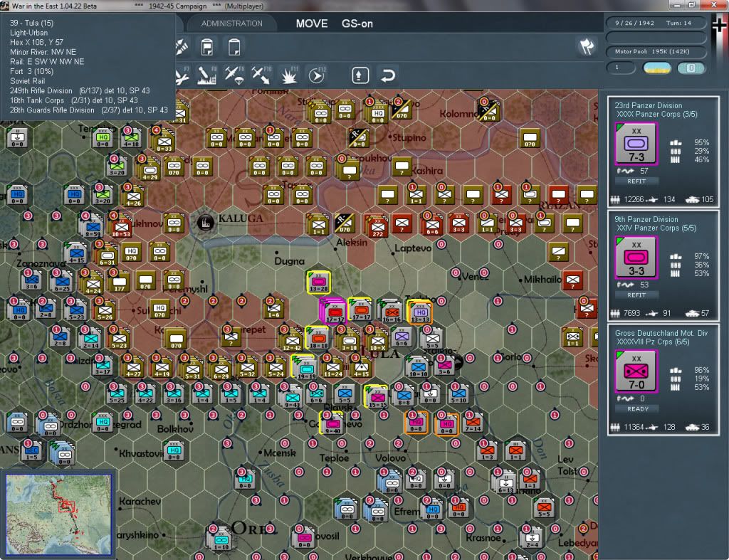Select the orange-outlined HQ 13=13 counter
Viewport: 729px width, 560px height.
coord(420,312)
